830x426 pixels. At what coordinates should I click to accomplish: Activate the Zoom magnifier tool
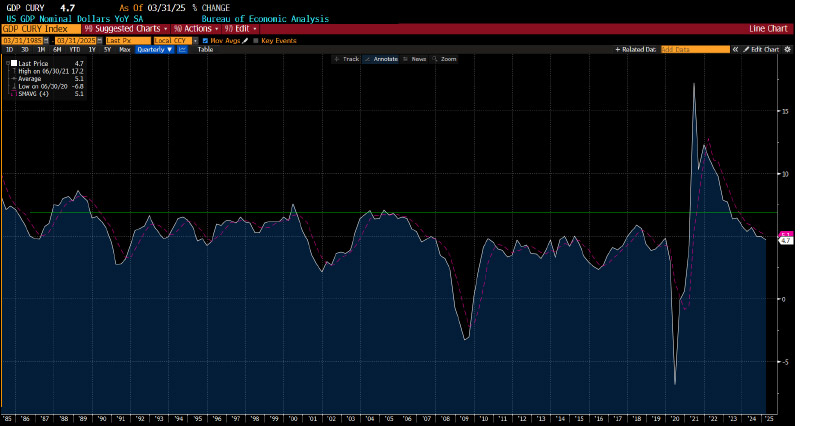(444, 59)
